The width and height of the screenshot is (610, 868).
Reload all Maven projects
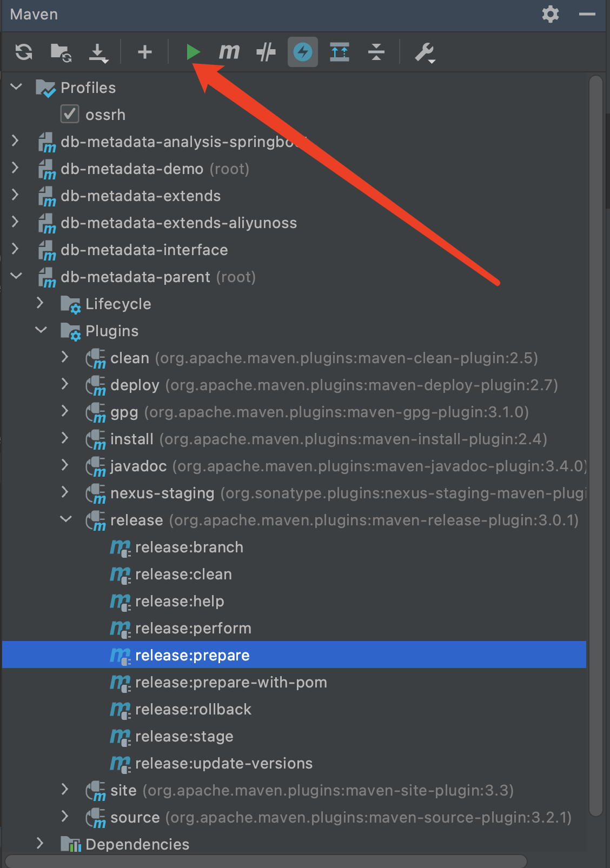coord(24,52)
